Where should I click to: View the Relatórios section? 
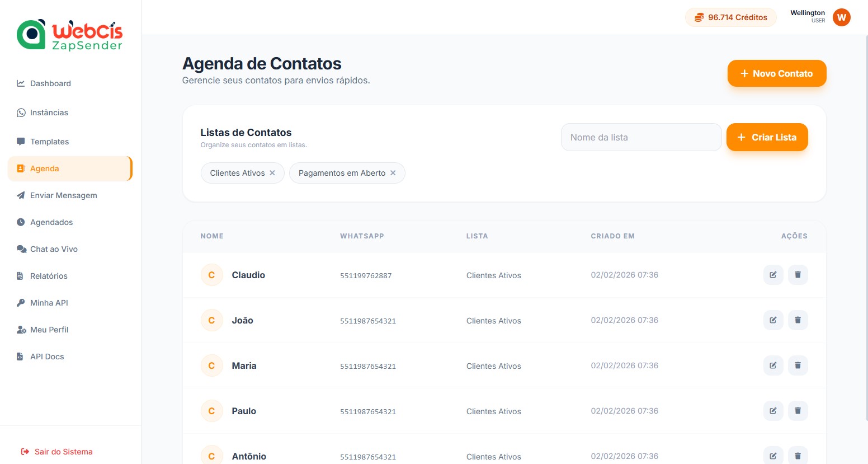tap(49, 276)
